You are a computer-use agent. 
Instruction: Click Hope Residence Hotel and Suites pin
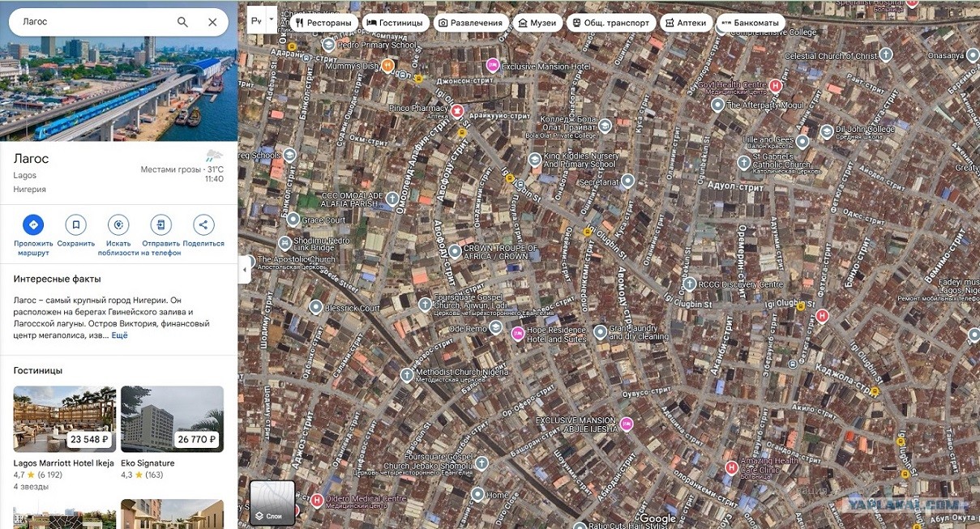pyautogui.click(x=518, y=334)
